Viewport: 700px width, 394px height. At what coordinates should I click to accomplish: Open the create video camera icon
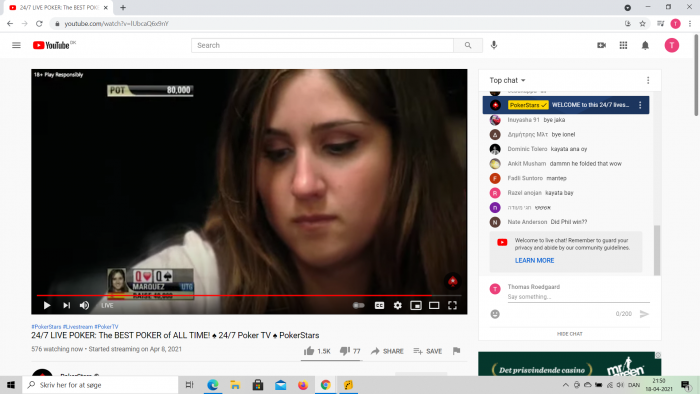601,45
